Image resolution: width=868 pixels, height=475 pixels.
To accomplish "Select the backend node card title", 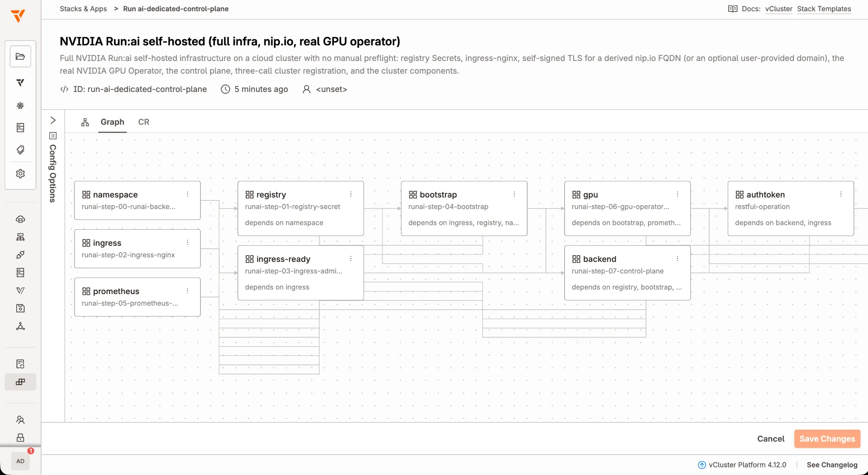I will click(600, 259).
